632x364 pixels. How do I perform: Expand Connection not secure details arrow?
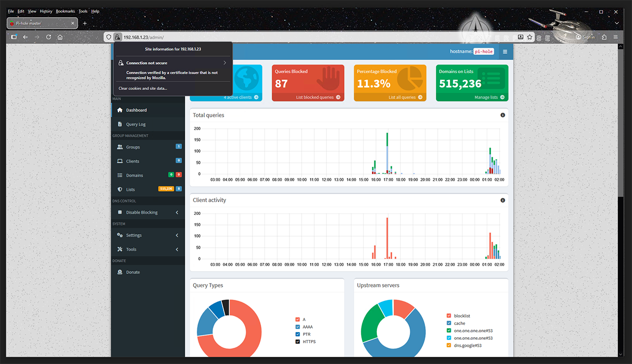point(225,63)
